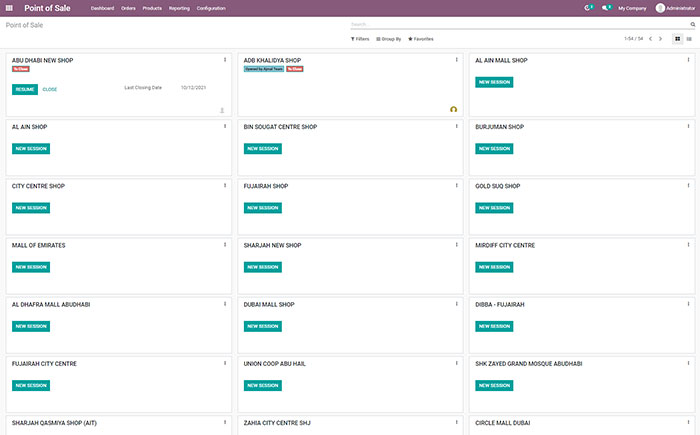
Task: Expand the Group By dropdown
Action: [388, 39]
